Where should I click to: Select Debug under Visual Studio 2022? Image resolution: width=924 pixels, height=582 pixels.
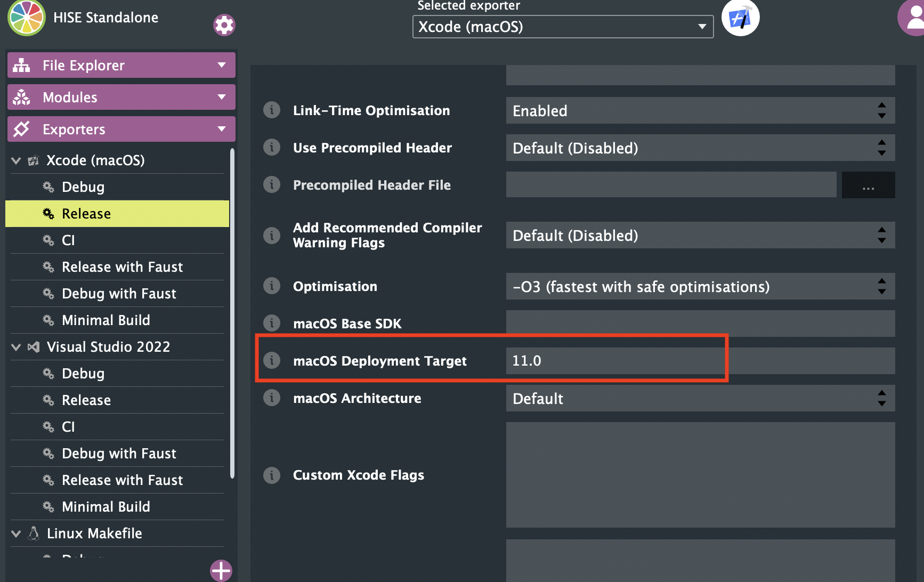[117, 374]
